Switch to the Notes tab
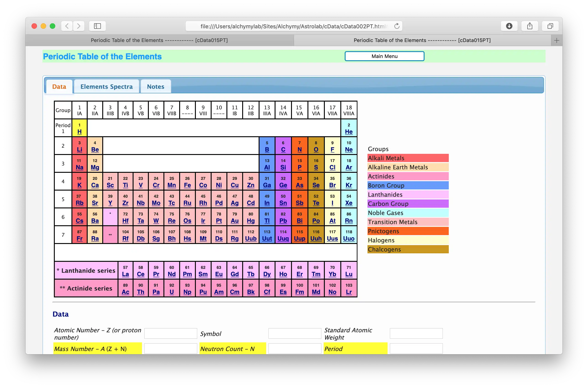Image resolution: width=588 pixels, height=388 pixels. pyautogui.click(x=155, y=86)
